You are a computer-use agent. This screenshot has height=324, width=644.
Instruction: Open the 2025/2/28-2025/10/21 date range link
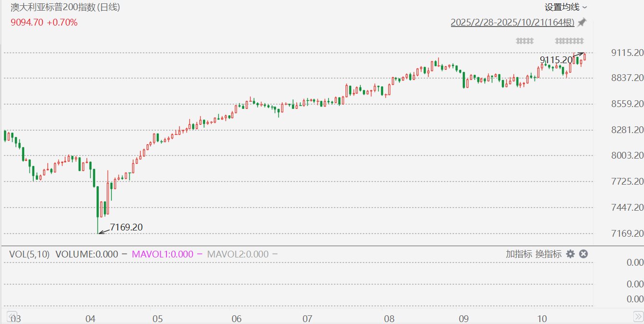tap(512, 23)
